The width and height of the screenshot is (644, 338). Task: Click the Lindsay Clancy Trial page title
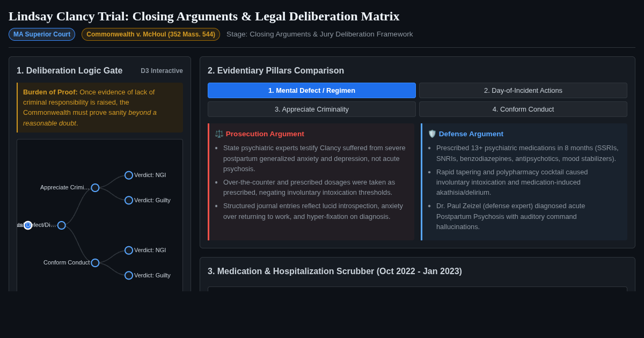204,16
